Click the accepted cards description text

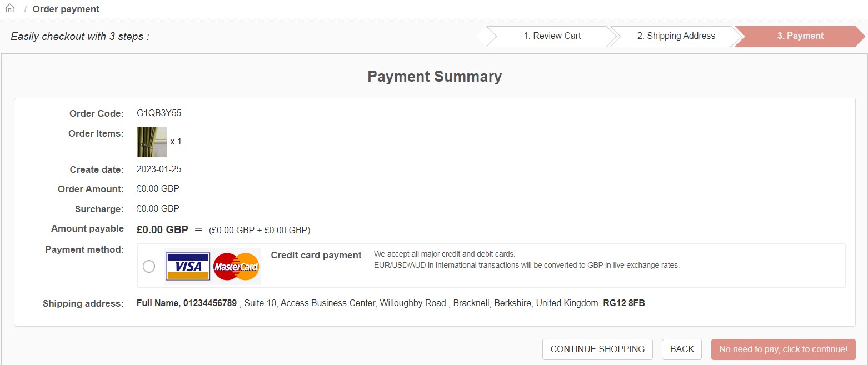click(x=526, y=260)
